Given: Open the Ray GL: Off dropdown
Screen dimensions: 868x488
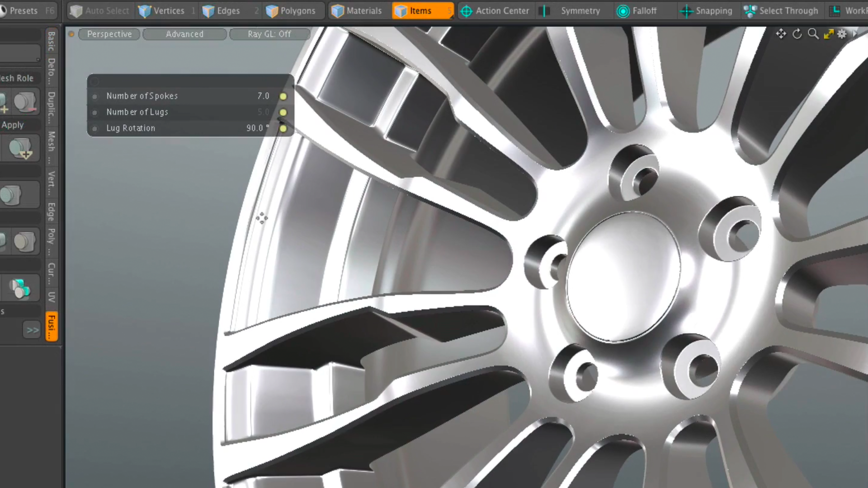Looking at the screenshot, I should (x=269, y=34).
